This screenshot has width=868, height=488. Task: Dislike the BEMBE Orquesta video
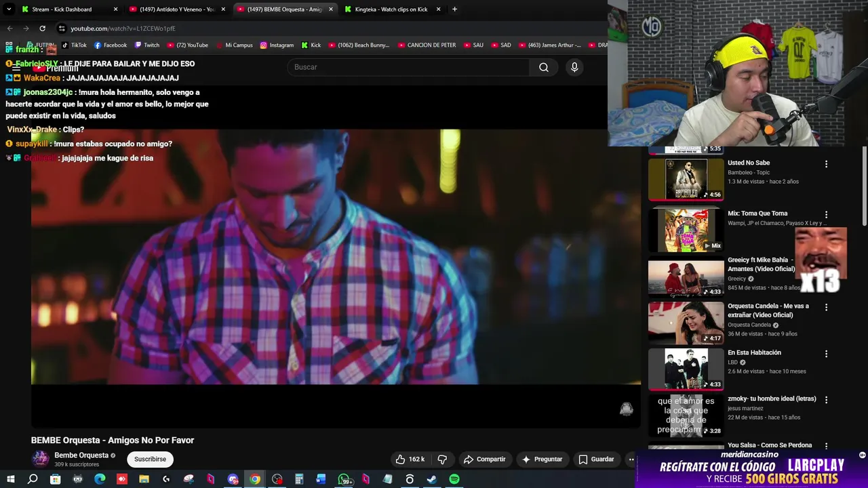(x=442, y=459)
